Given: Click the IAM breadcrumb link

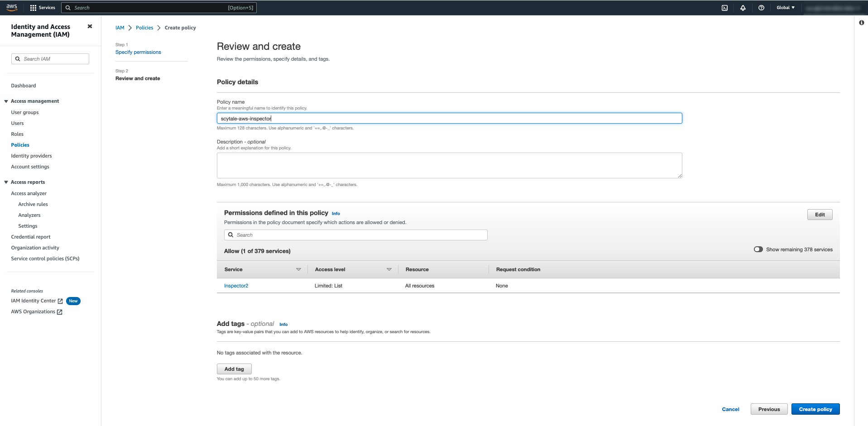Looking at the screenshot, I should 120,28.
